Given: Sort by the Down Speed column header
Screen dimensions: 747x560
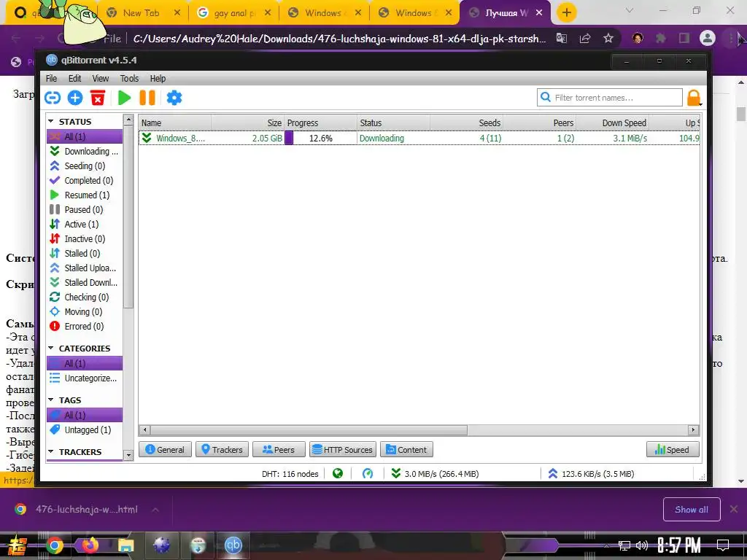Looking at the screenshot, I should pos(612,122).
